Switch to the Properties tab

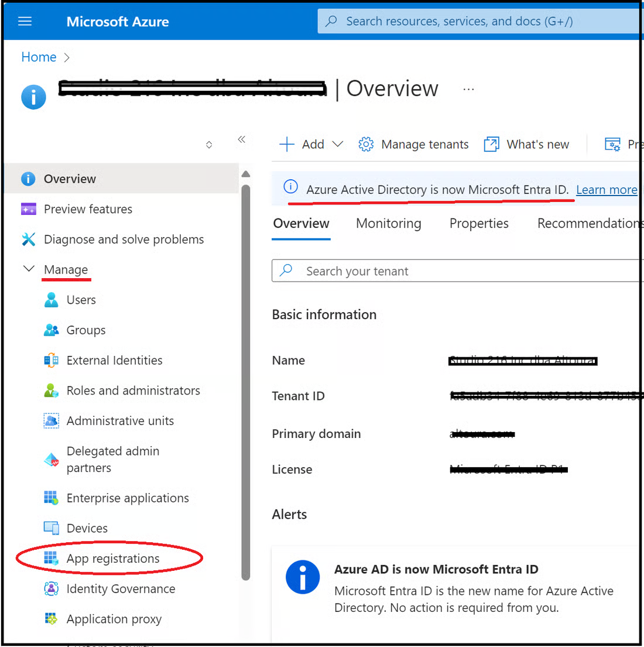pos(478,223)
